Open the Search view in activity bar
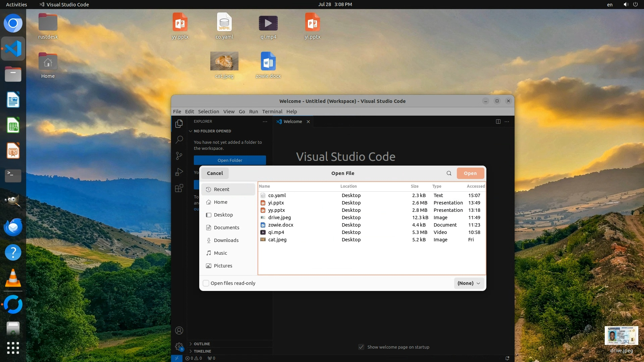 (179, 139)
